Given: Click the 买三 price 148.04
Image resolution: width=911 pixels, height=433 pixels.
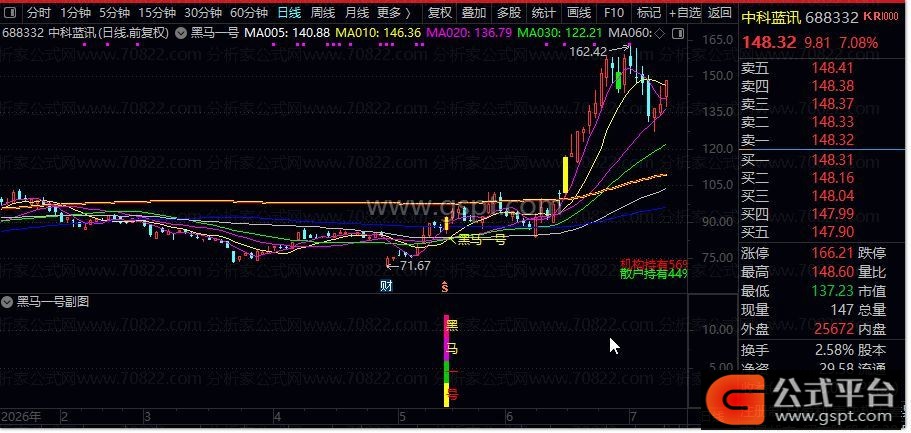Looking at the screenshot, I should tap(833, 196).
